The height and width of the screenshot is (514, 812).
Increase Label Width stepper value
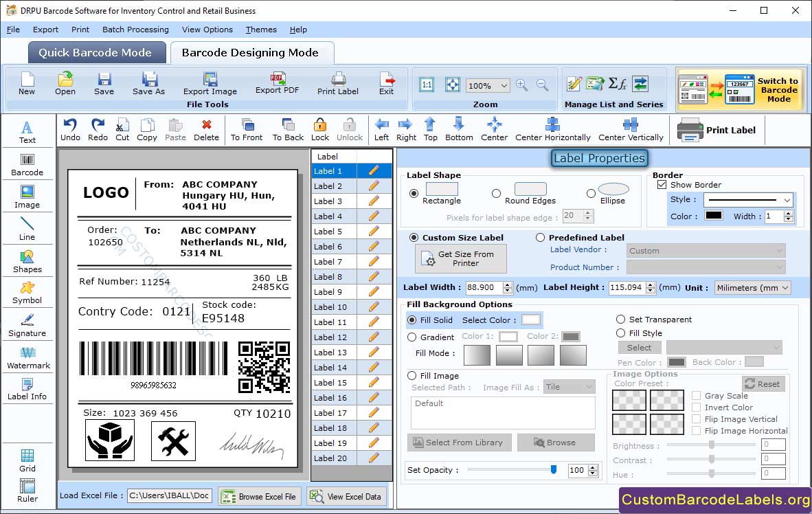click(x=508, y=284)
